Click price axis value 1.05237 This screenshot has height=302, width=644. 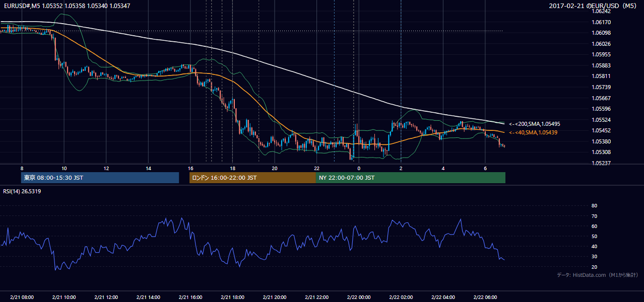coord(601,163)
